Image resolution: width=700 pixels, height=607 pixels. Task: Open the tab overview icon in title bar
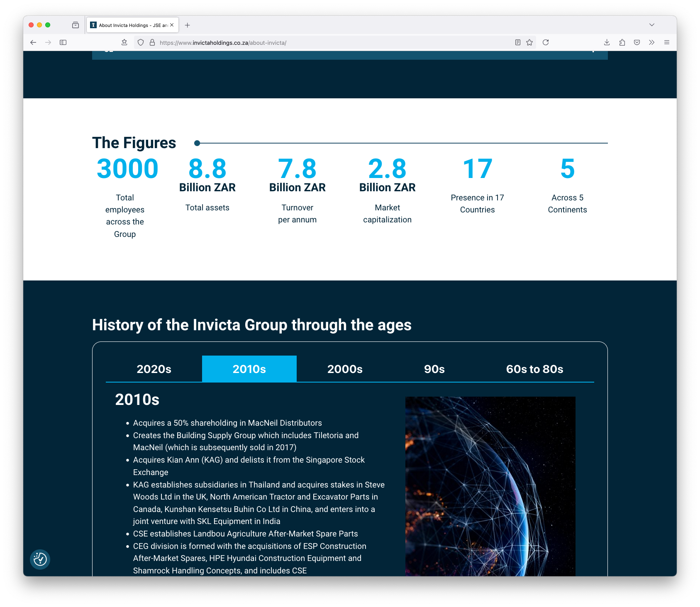click(76, 25)
